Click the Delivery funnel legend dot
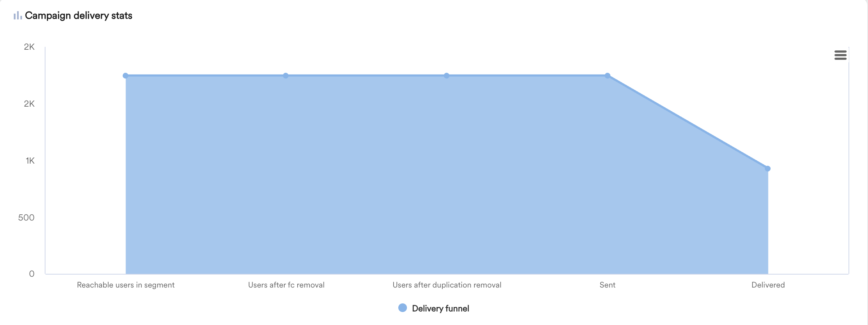868x325 pixels. pos(403,308)
